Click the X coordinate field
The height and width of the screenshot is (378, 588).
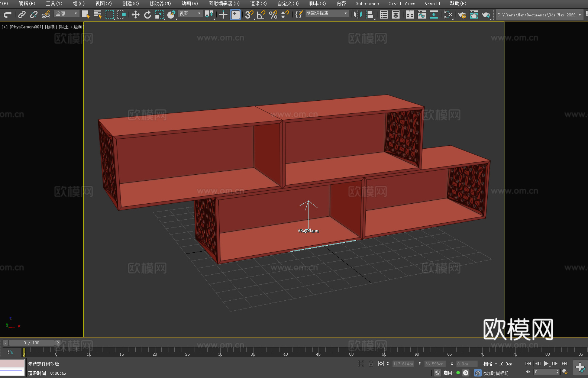point(403,364)
